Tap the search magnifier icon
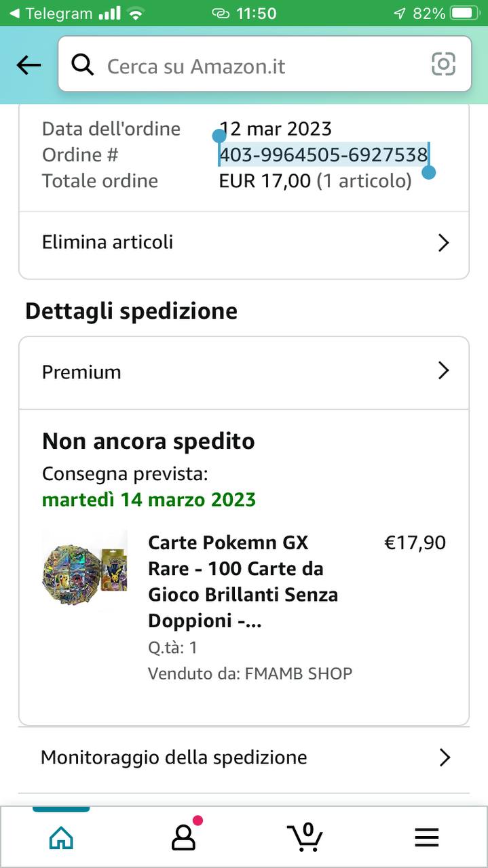488x868 pixels. 83,65
